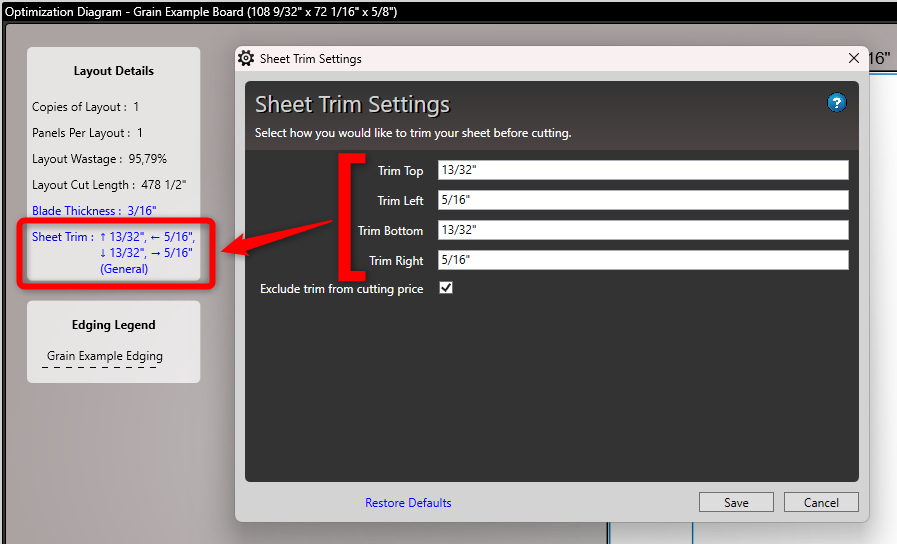This screenshot has width=897, height=544.
Task: Select the Panels Per Layout value
Action: (140, 133)
